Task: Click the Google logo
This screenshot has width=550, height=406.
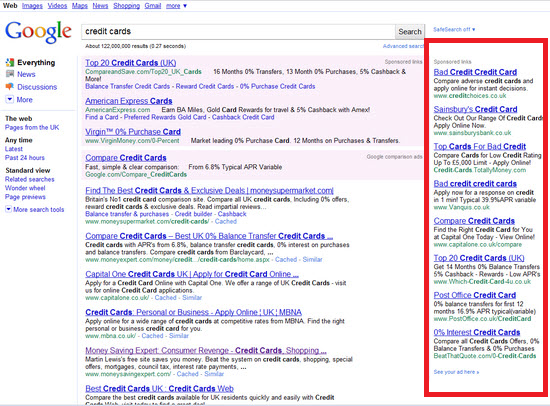Action: pyautogui.click(x=38, y=32)
